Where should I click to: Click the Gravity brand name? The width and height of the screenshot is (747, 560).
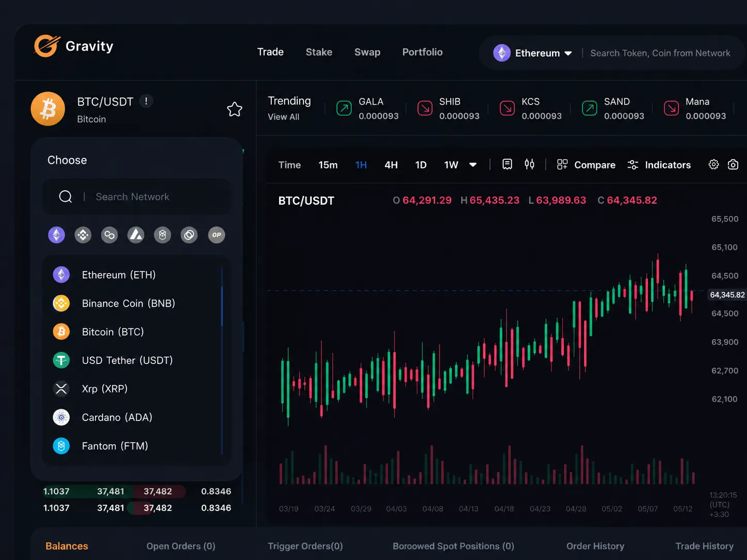[x=89, y=46]
